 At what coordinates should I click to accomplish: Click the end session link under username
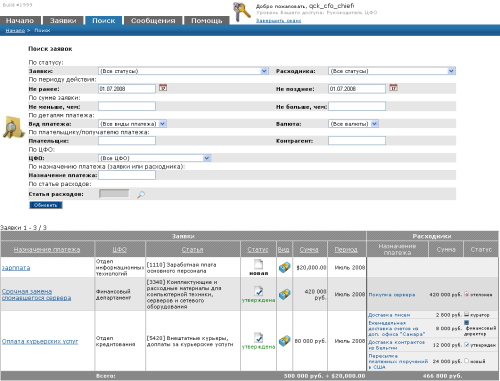278,21
